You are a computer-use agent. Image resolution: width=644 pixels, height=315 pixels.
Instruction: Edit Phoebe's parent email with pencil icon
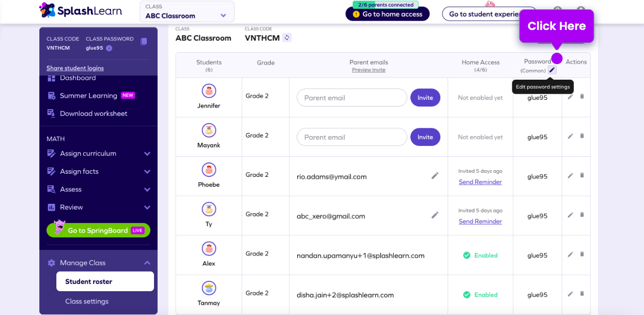[x=435, y=176]
